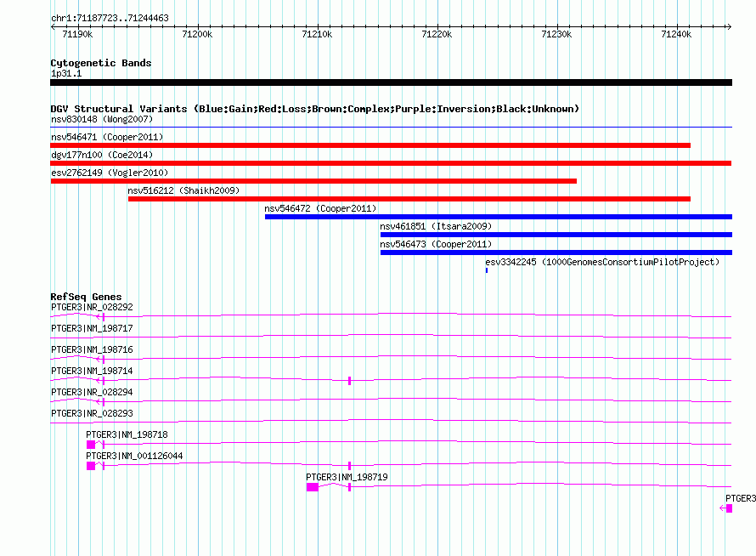Click the 1p31.1 band label

pyautogui.click(x=66, y=73)
